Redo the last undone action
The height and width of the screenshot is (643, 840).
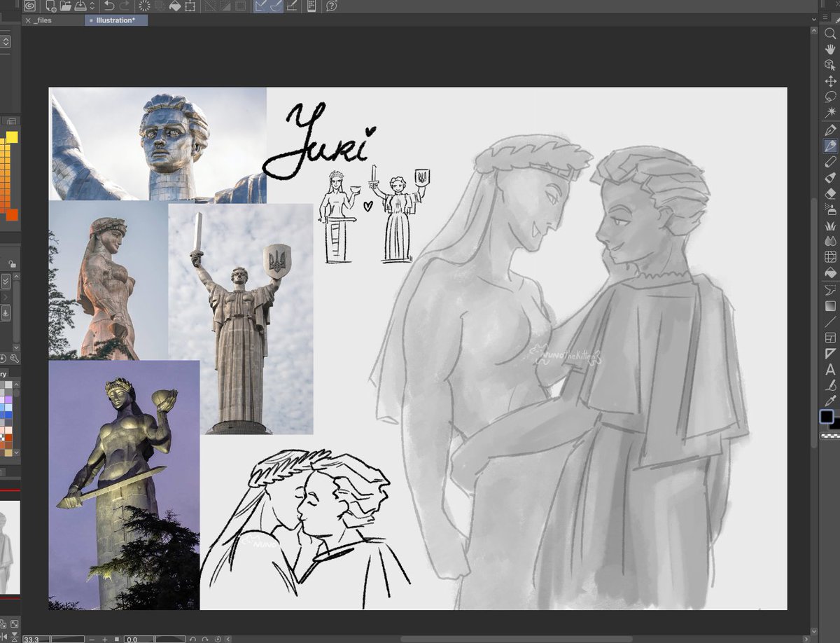pyautogui.click(x=125, y=6)
